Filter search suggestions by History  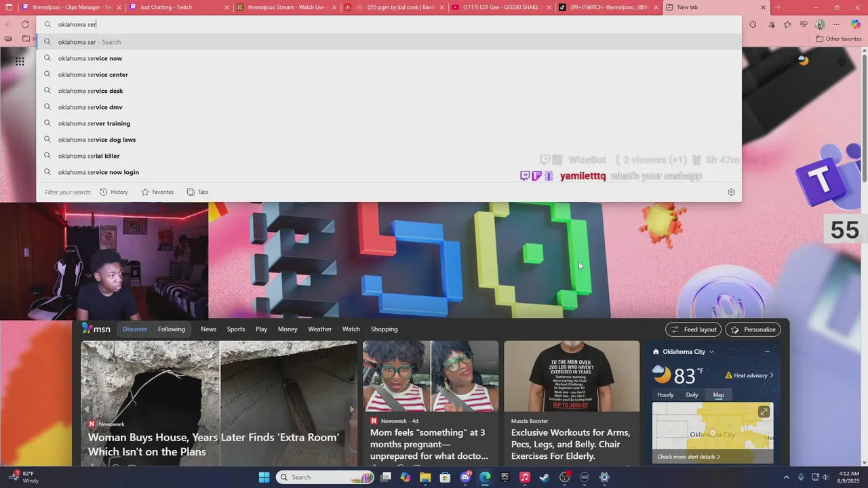(x=114, y=192)
